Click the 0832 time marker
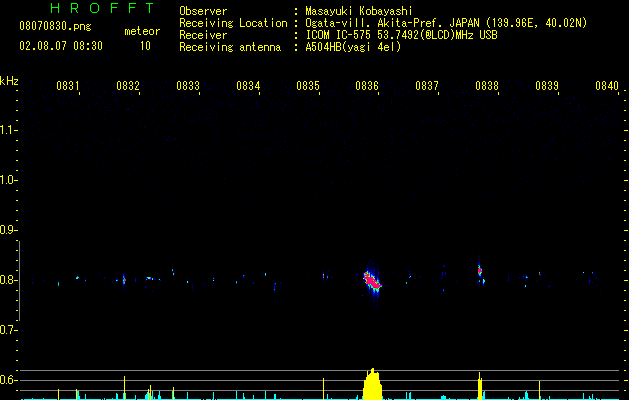This screenshot has width=629, height=400. tap(128, 86)
